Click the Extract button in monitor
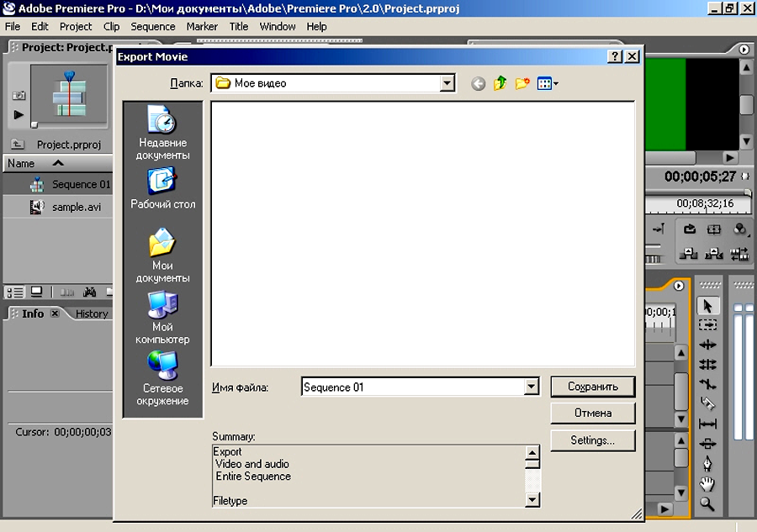The height and width of the screenshot is (532, 757). tap(713, 253)
